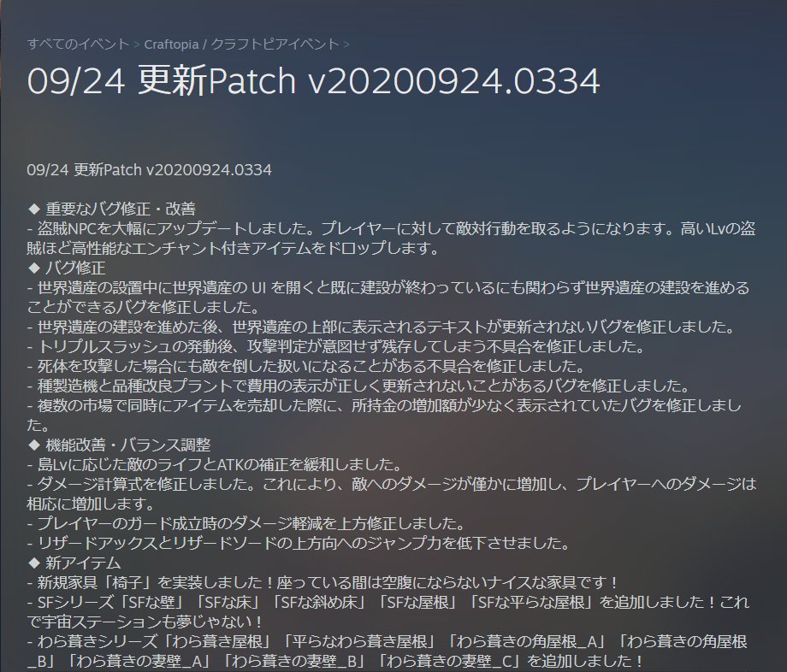
Task: Click the 島Lvに応じた敵のライフとATK line
Action: (215, 464)
